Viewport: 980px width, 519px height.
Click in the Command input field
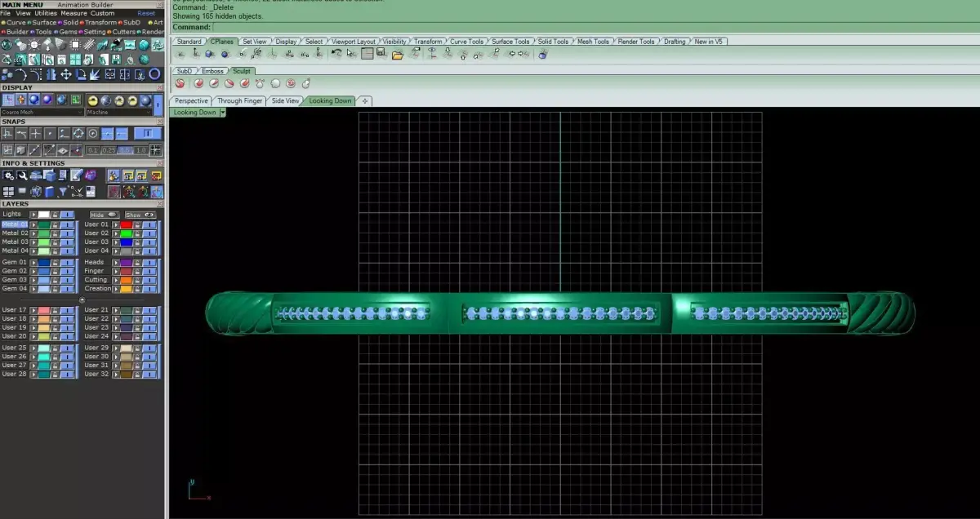(x=596, y=27)
